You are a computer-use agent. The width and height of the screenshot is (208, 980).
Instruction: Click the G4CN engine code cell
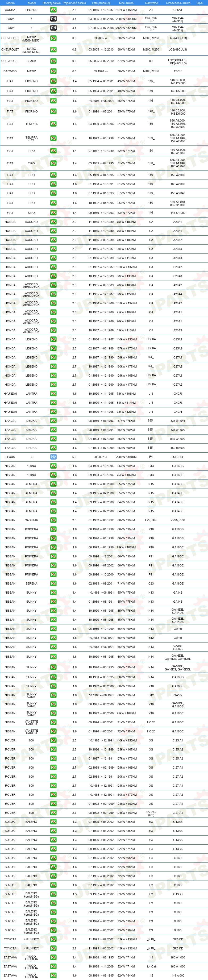178,412
